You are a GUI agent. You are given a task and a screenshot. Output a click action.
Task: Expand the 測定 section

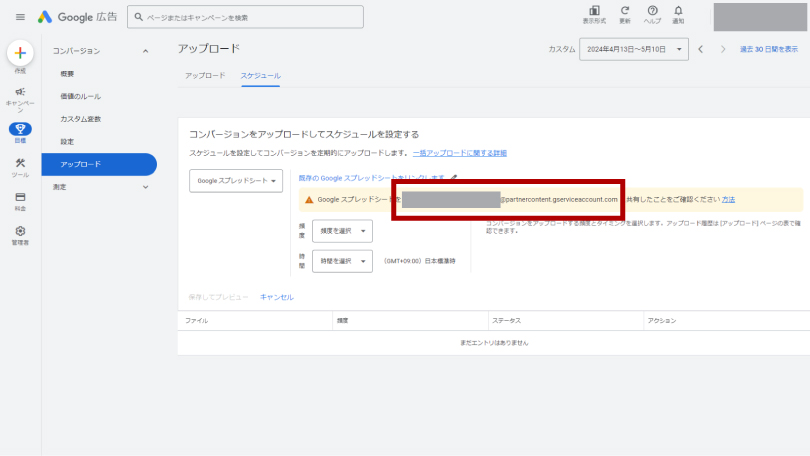coord(145,187)
